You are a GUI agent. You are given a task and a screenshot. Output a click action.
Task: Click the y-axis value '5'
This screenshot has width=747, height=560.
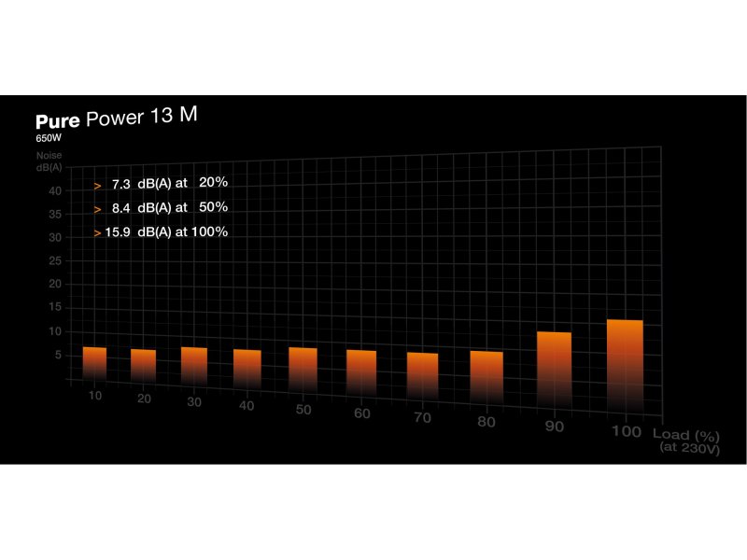(58, 355)
